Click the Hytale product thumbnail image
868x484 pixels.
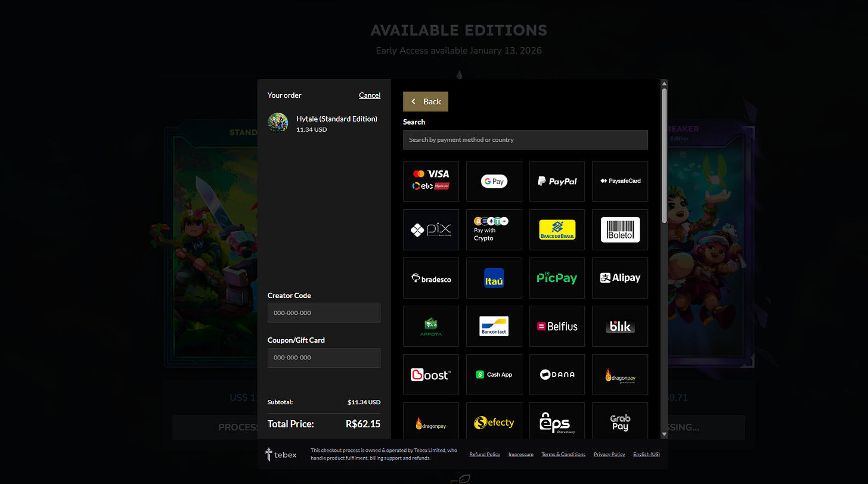(x=278, y=122)
